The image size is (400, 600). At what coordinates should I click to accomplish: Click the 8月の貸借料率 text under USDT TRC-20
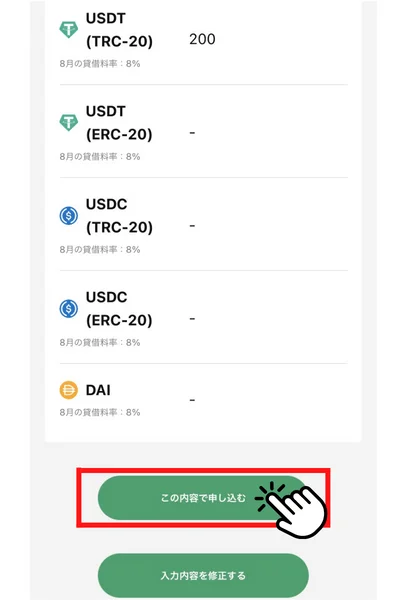(100, 64)
